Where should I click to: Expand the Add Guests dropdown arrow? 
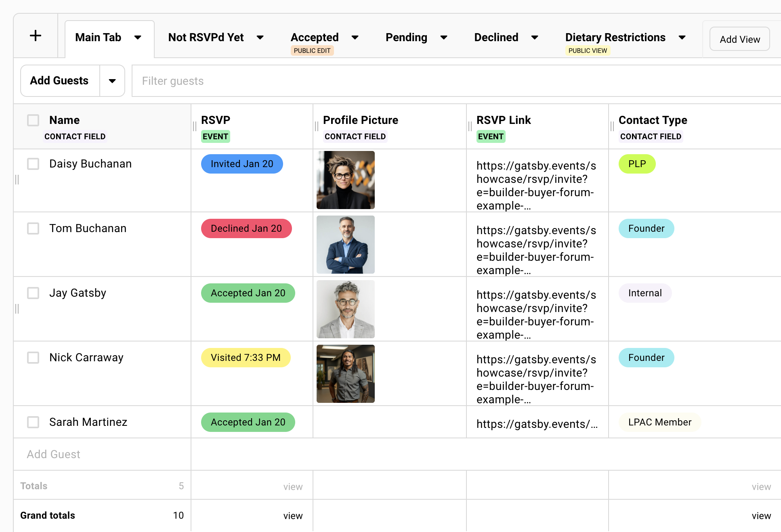pyautogui.click(x=112, y=81)
